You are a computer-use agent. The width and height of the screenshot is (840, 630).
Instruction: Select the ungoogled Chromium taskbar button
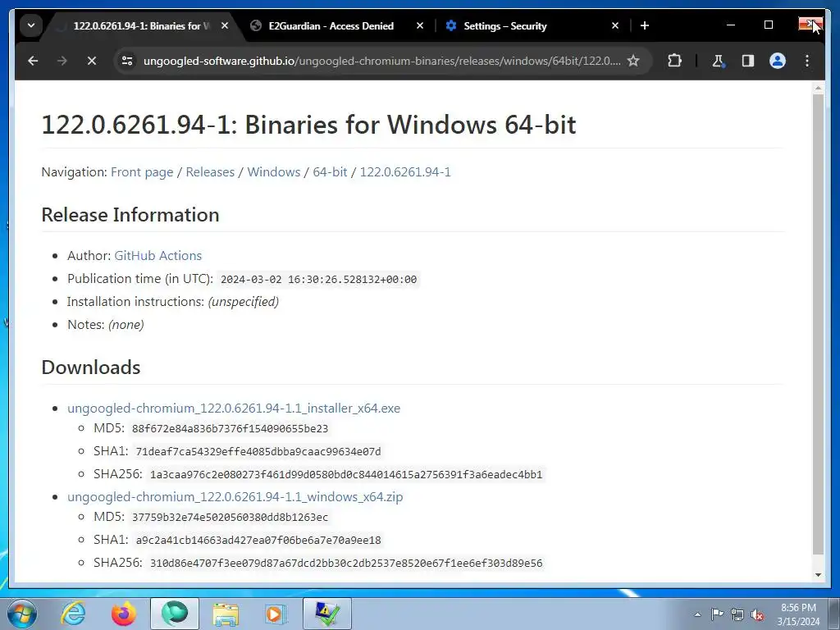coord(175,614)
